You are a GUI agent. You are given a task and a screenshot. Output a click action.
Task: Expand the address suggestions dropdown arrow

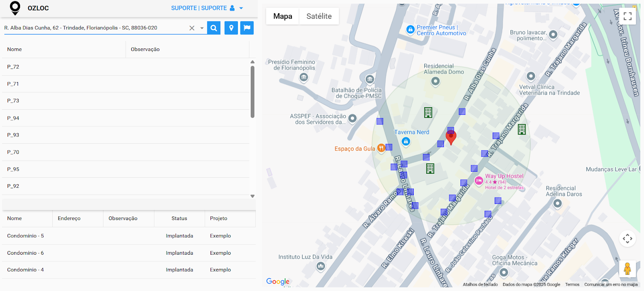coord(202,28)
